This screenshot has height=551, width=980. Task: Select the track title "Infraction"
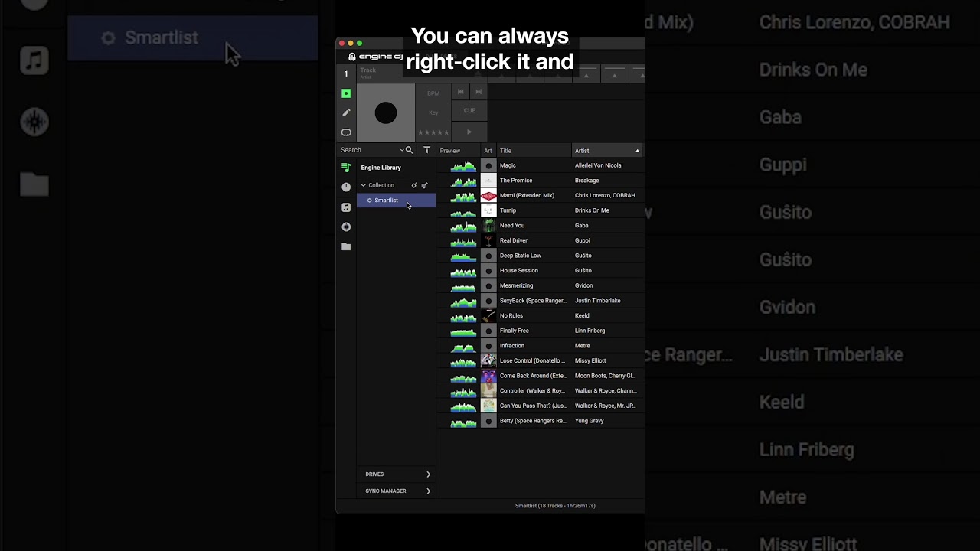[x=512, y=346]
